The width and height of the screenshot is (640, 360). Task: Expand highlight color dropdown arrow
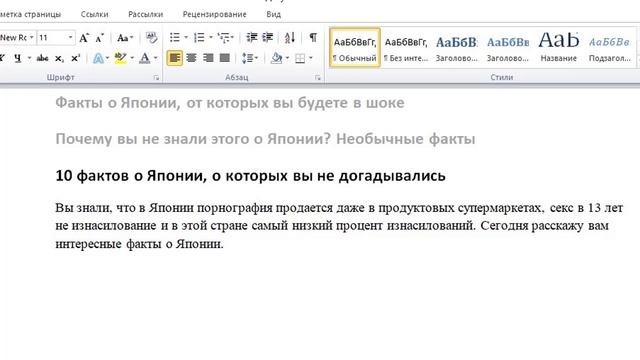pyautogui.click(x=132, y=58)
